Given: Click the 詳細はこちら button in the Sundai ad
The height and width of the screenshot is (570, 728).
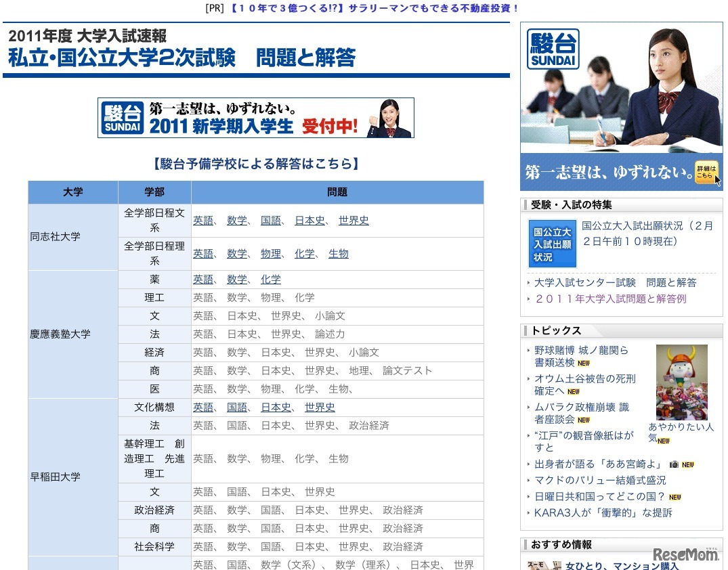Looking at the screenshot, I should pyautogui.click(x=706, y=173).
